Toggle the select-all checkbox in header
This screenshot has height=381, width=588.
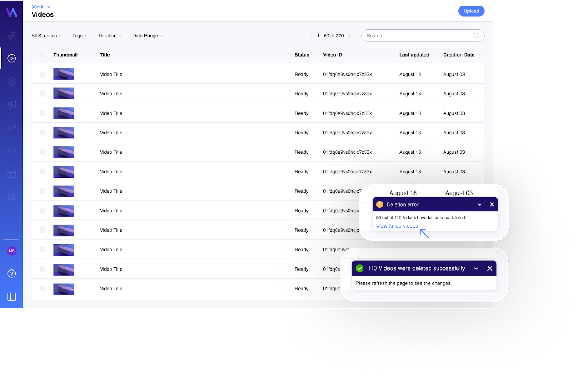point(43,55)
